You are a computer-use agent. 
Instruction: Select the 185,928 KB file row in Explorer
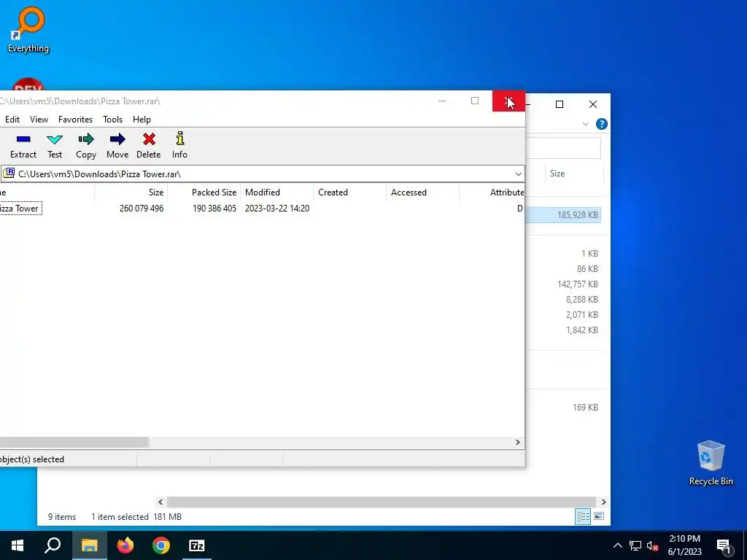563,215
